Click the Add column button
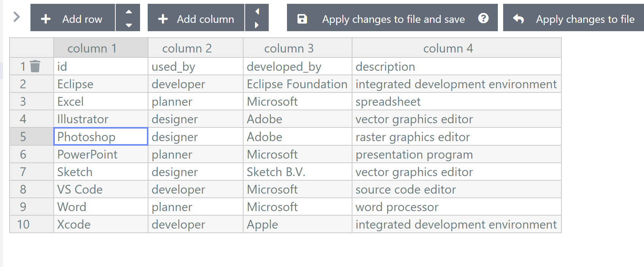This screenshot has height=267, width=644. (x=196, y=17)
